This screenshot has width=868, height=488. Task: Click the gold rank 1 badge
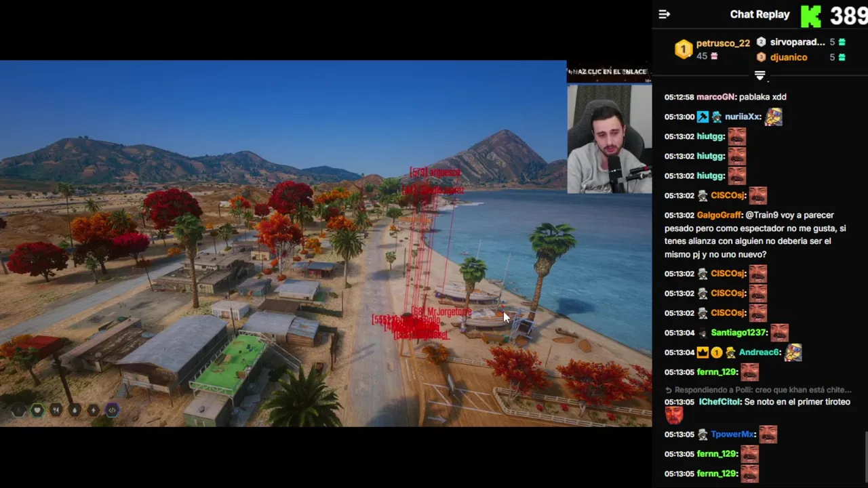click(684, 49)
